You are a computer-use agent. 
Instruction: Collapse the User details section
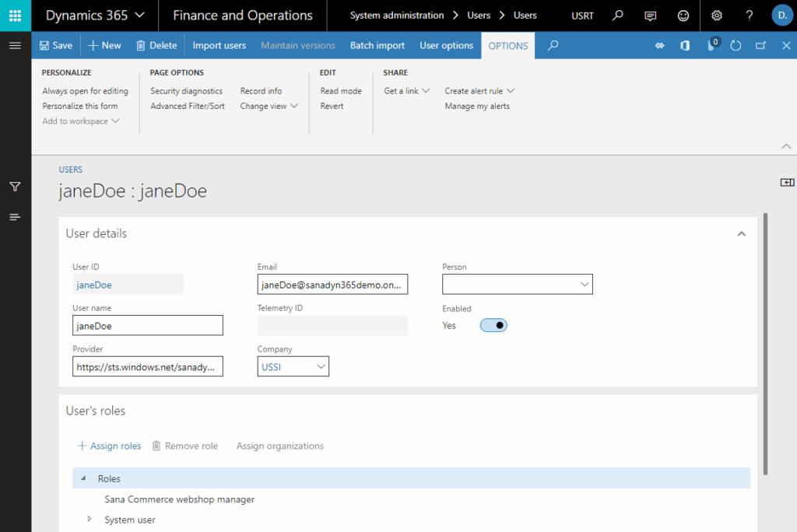point(741,233)
